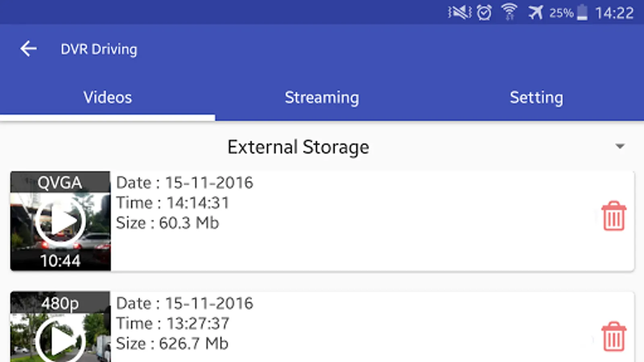Play the 480p video
This screenshot has height=362, width=644.
[60, 340]
